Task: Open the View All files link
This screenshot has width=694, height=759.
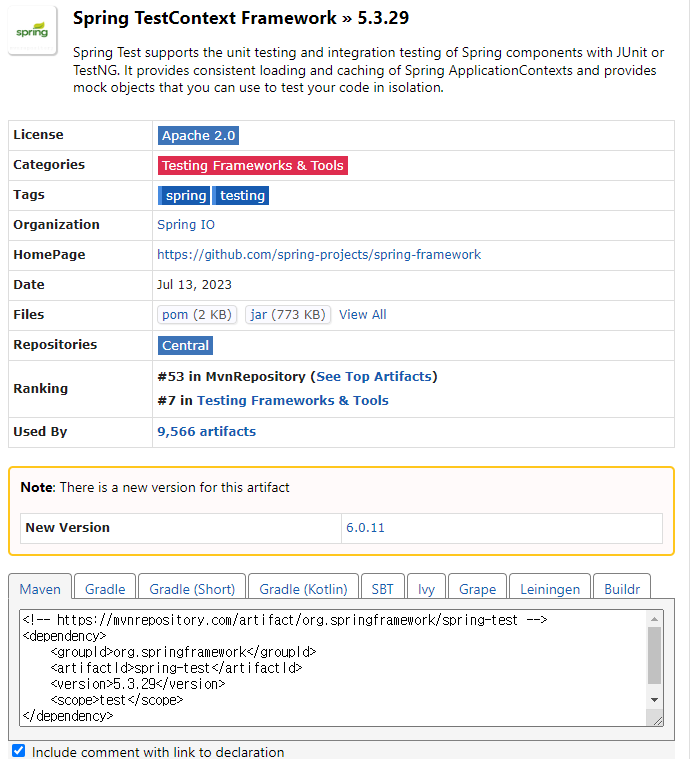Action: point(362,315)
